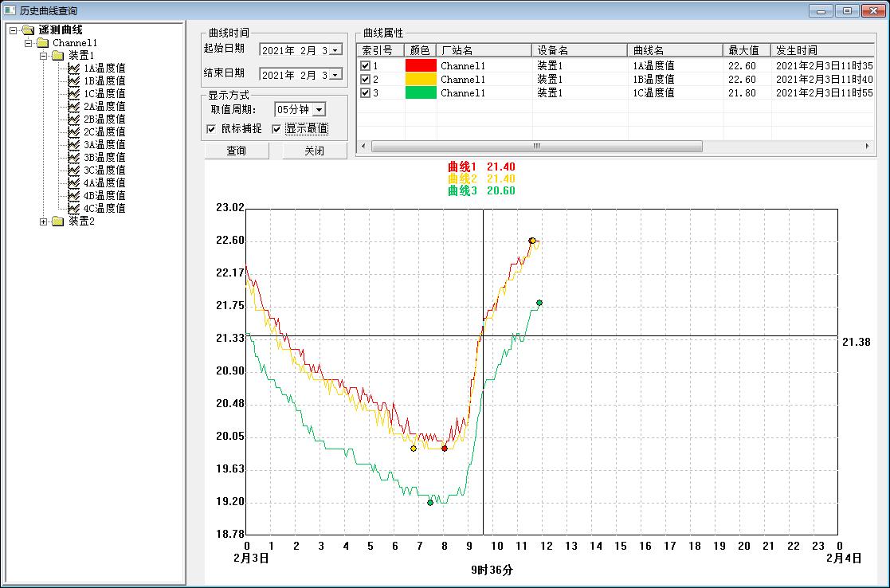Disable the 显示最值 checkbox
Image resolution: width=890 pixels, height=588 pixels.
pyautogui.click(x=276, y=129)
